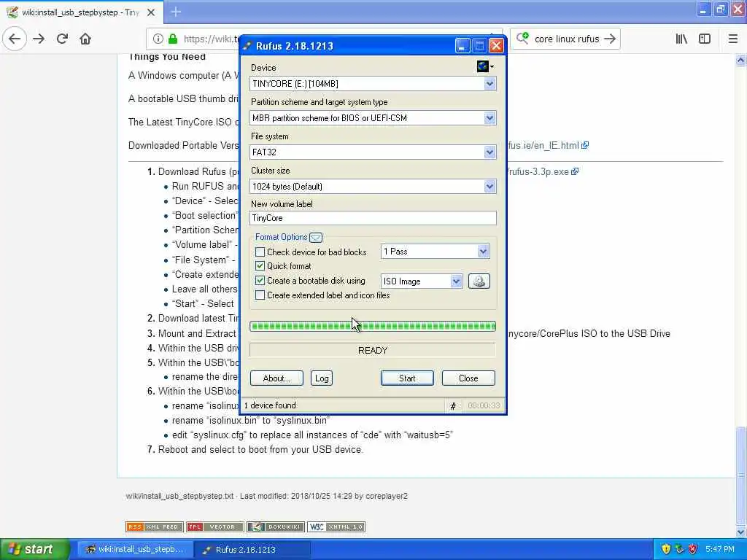
Task: Go back in Firefox browser
Action: point(15,39)
